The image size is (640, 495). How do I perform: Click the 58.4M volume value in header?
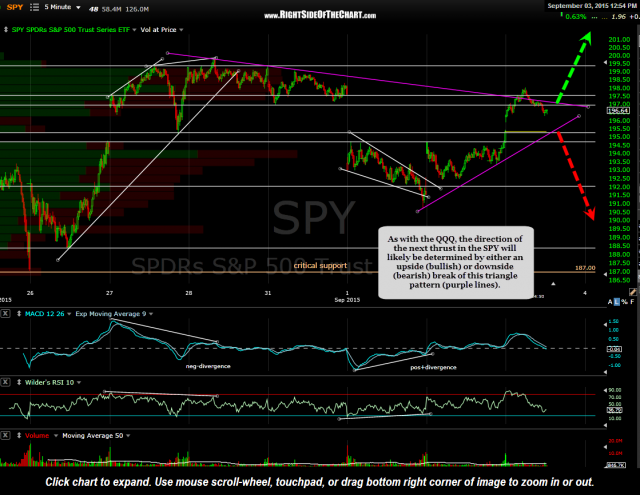pyautogui.click(x=111, y=9)
